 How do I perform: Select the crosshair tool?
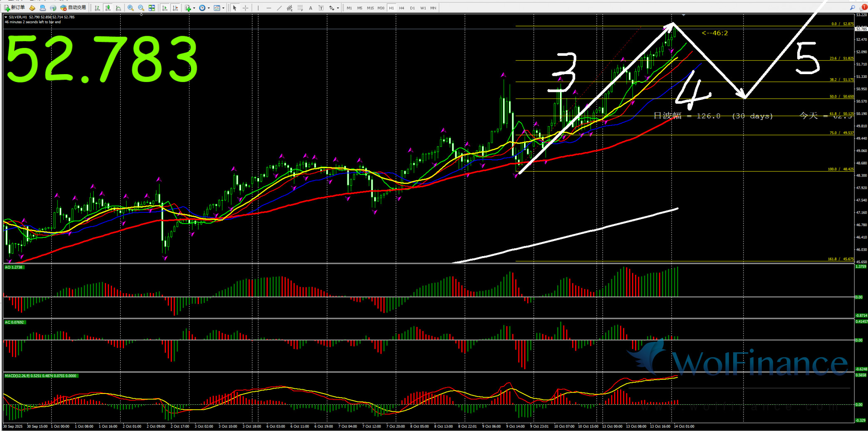tap(246, 8)
